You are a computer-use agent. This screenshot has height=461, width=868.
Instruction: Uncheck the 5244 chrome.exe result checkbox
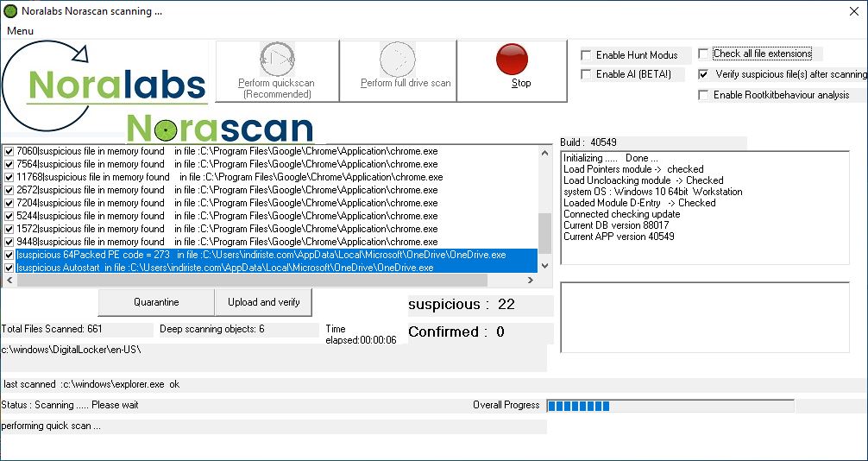(9, 216)
